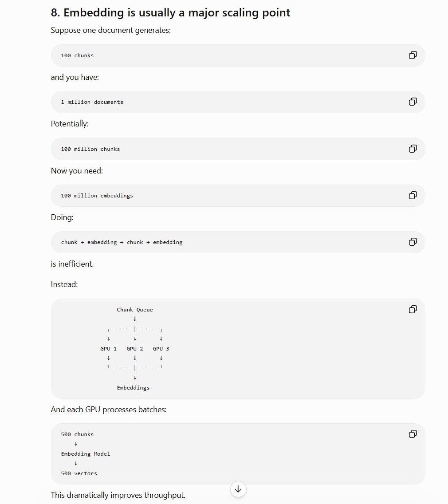Copy the '100 chunks' code block

point(413,55)
